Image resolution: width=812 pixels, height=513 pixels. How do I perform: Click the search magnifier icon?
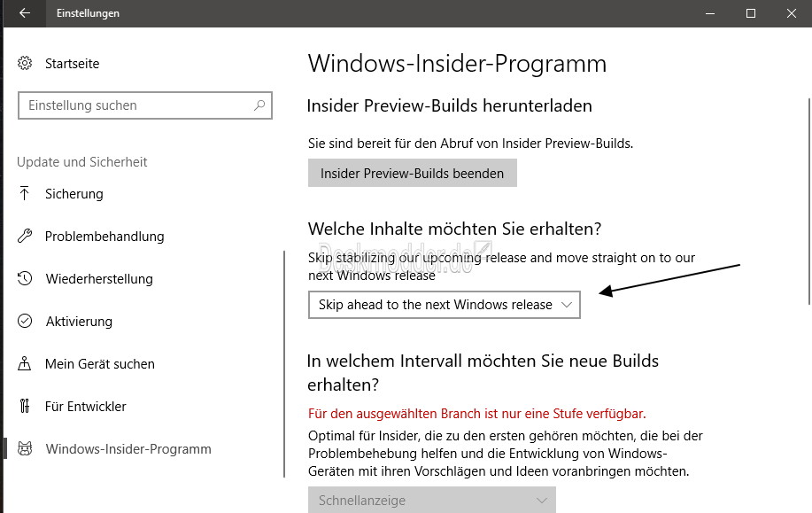pos(259,105)
